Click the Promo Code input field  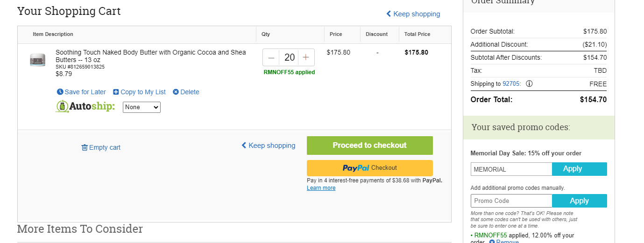pos(511,201)
